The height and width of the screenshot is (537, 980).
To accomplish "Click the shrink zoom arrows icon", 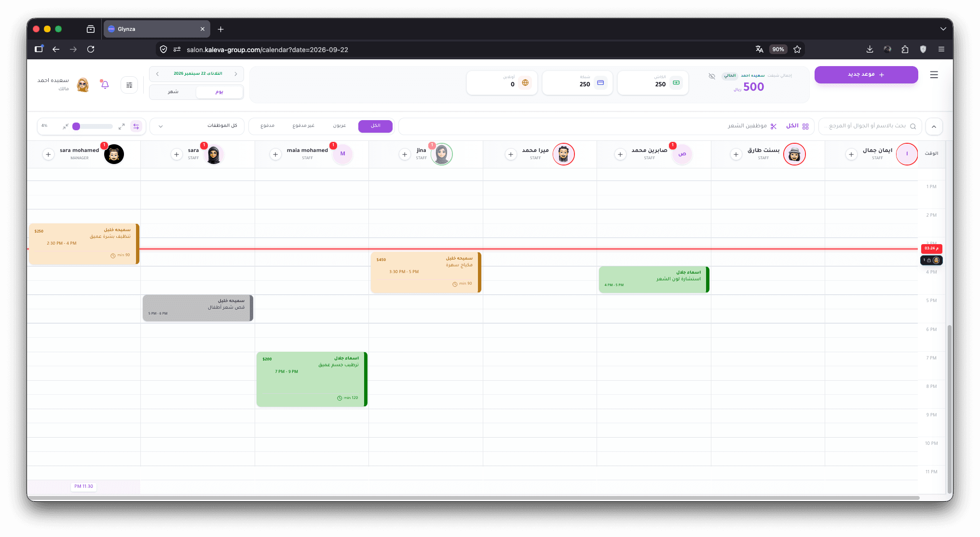I will pos(66,126).
